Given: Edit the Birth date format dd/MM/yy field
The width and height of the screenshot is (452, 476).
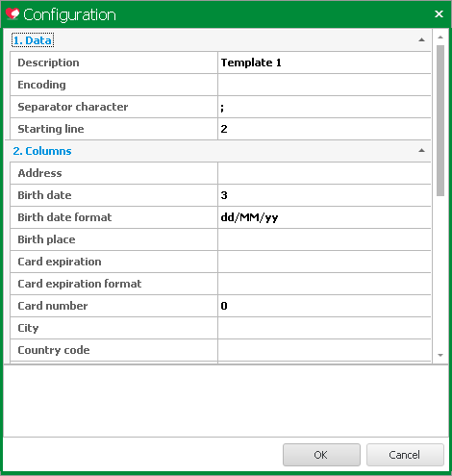Looking at the screenshot, I should pyautogui.click(x=324, y=217).
